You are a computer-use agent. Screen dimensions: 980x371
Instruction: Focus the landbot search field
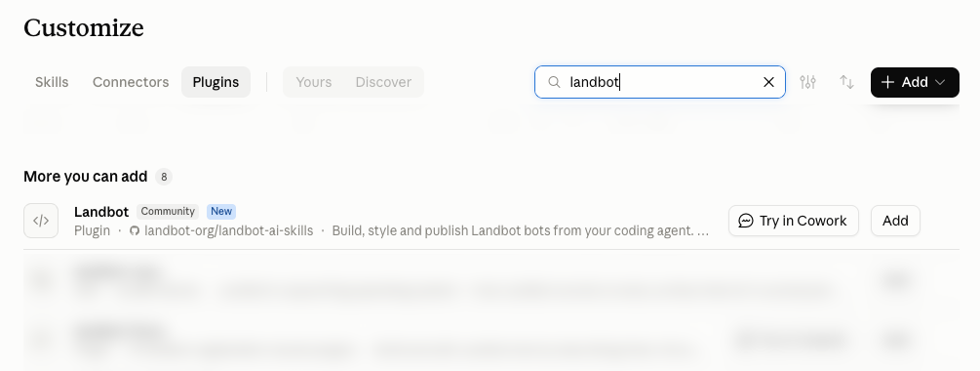pyautogui.click(x=659, y=82)
